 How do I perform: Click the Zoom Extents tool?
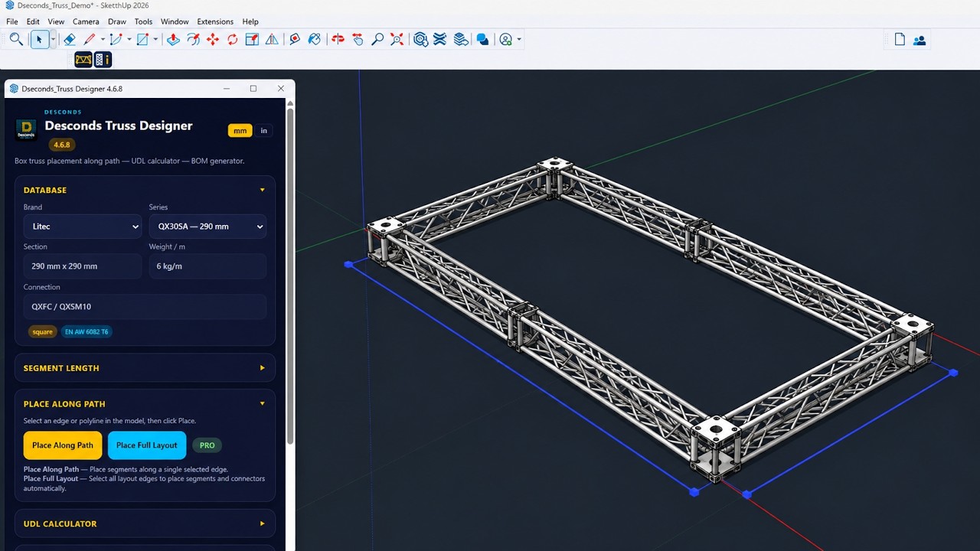[x=397, y=39]
